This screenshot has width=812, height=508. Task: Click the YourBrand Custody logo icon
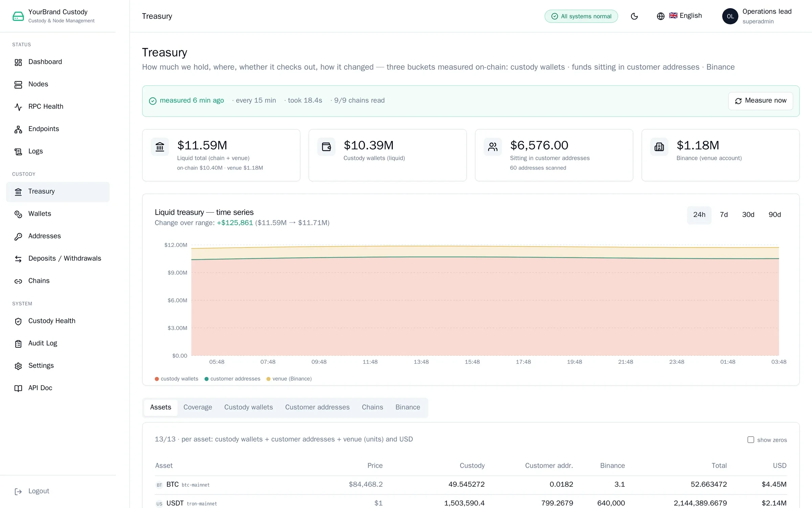(x=18, y=16)
